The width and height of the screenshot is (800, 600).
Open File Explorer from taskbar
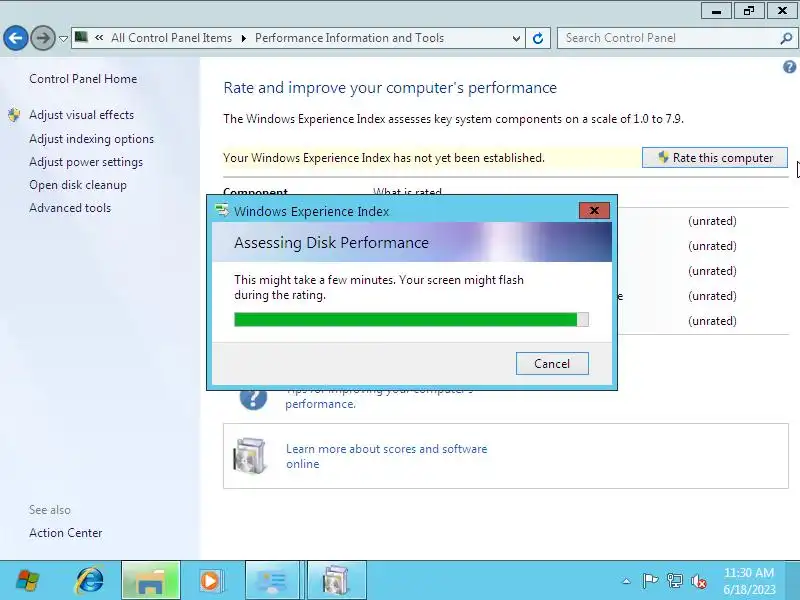pyautogui.click(x=151, y=581)
